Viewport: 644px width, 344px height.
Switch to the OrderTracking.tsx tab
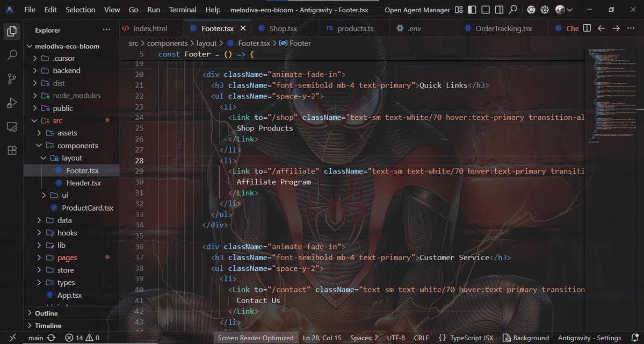point(503,28)
